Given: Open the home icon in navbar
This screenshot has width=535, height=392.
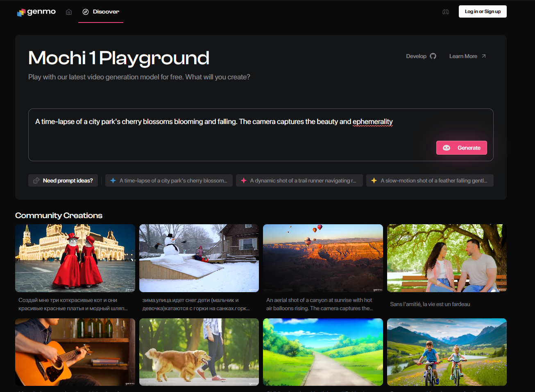Looking at the screenshot, I should [x=69, y=12].
